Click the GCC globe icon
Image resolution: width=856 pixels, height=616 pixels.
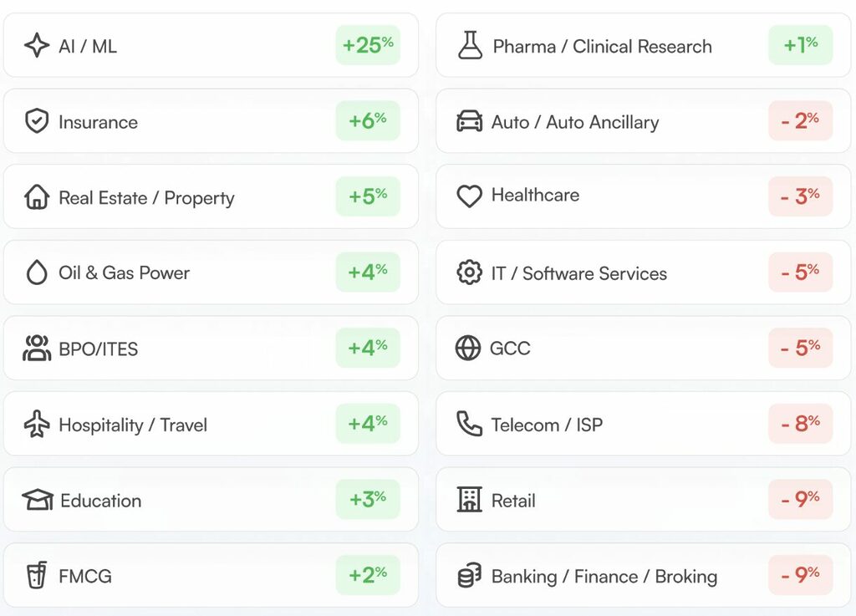[468, 348]
